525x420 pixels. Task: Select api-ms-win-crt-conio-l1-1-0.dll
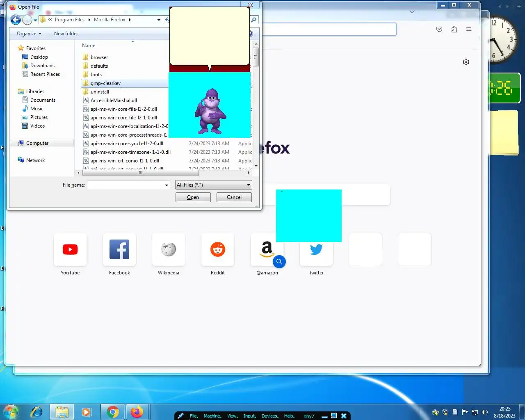coord(125,160)
